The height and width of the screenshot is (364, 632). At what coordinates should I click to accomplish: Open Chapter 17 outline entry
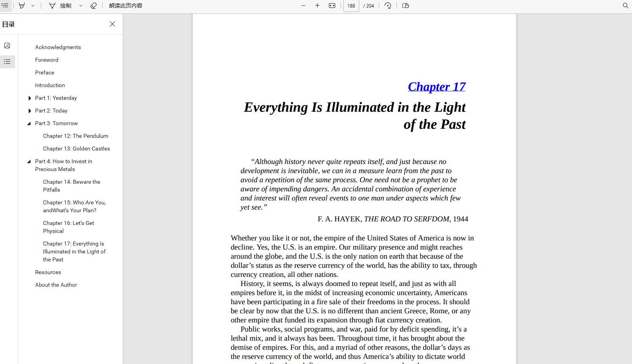75,252
